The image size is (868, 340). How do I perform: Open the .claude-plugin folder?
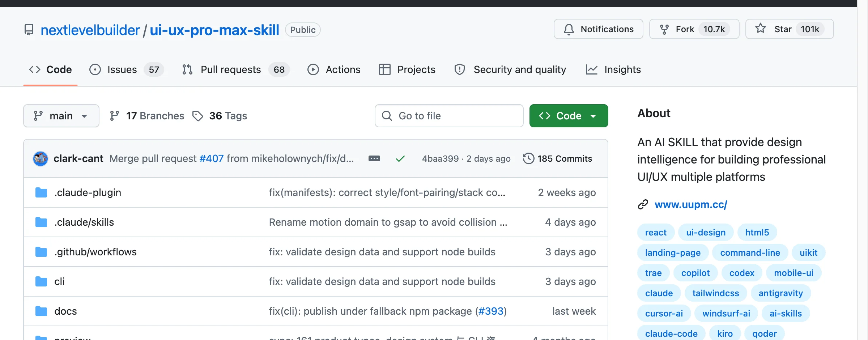[x=88, y=192]
